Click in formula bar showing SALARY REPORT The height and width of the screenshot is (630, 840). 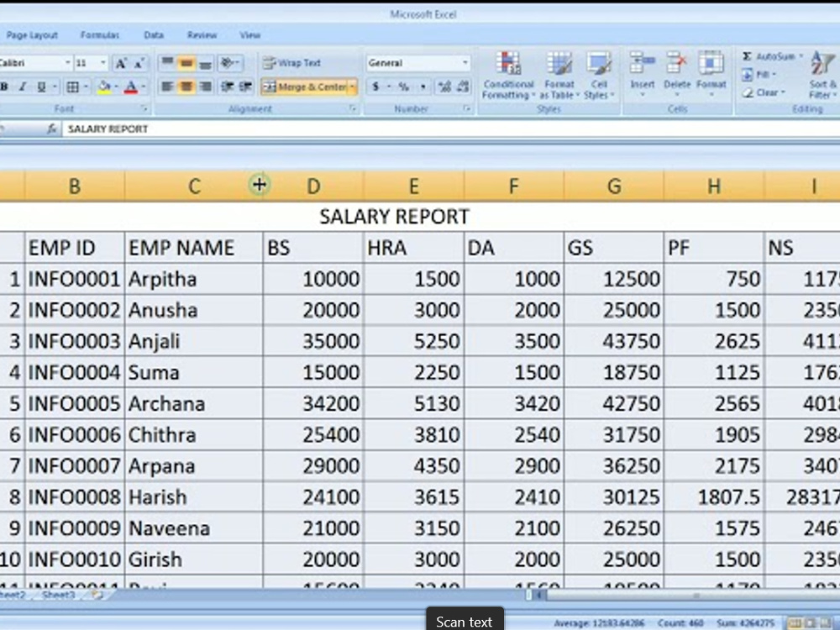coord(450,129)
